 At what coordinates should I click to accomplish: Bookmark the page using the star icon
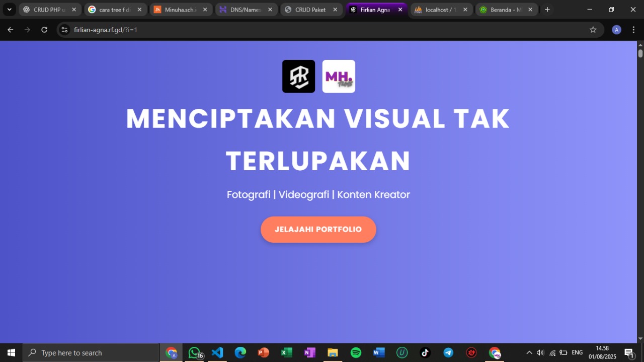tap(593, 30)
